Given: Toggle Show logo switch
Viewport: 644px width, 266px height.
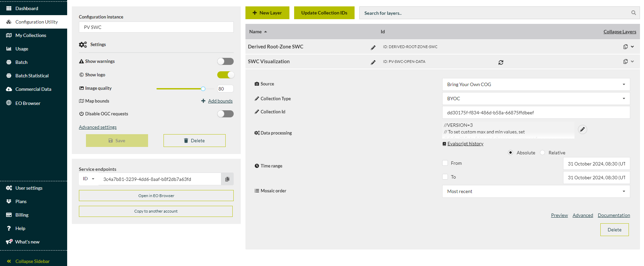Looking at the screenshot, I should (225, 75).
